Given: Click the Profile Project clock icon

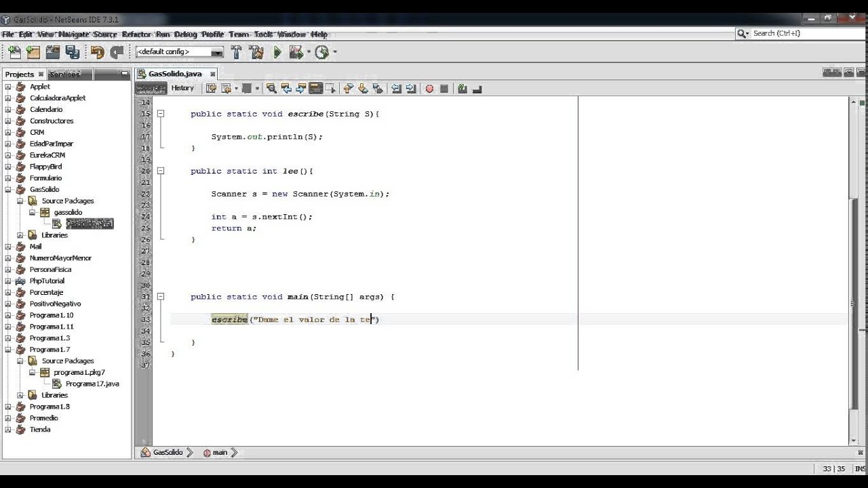Looking at the screenshot, I should click(x=321, y=52).
